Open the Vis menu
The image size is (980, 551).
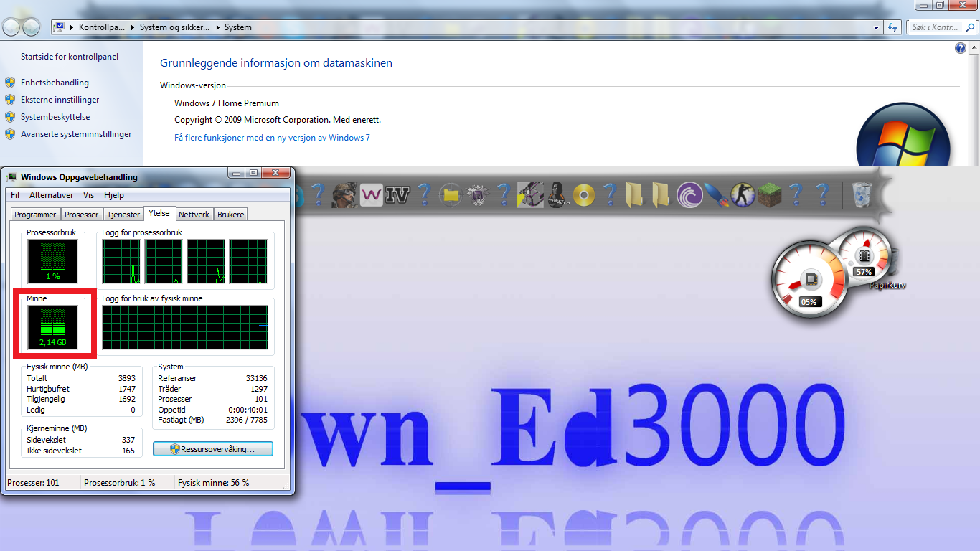(x=89, y=195)
